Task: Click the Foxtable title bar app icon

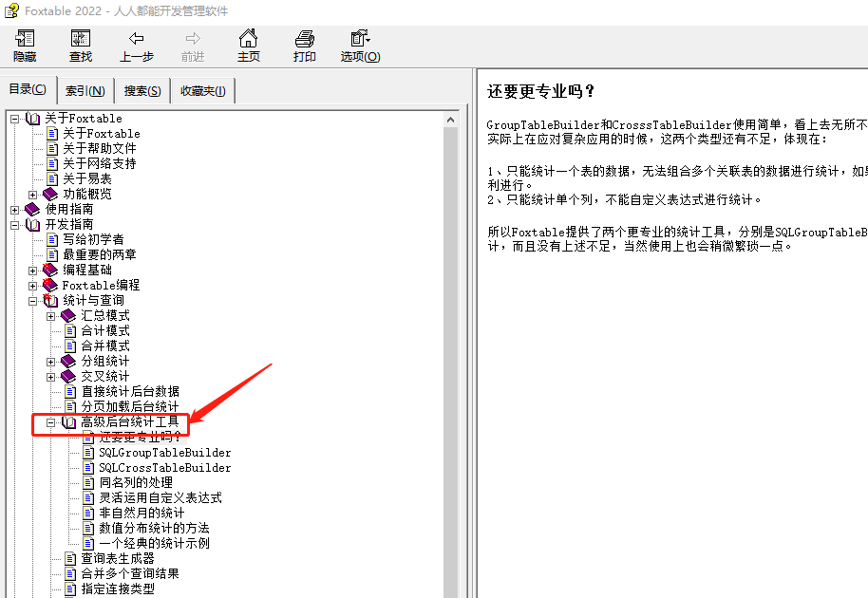Action: click(11, 10)
